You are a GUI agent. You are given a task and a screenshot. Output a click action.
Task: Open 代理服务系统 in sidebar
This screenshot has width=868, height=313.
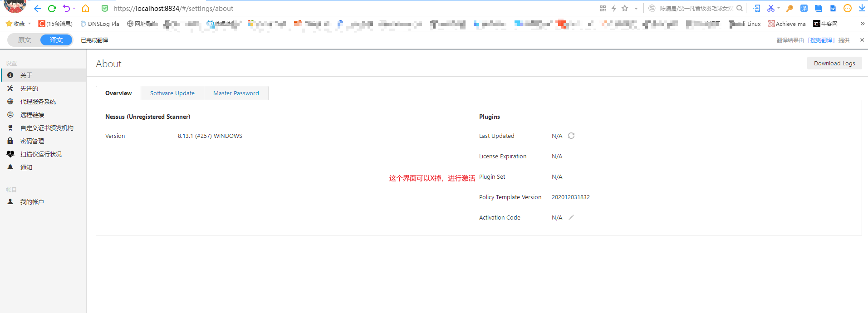(x=43, y=102)
